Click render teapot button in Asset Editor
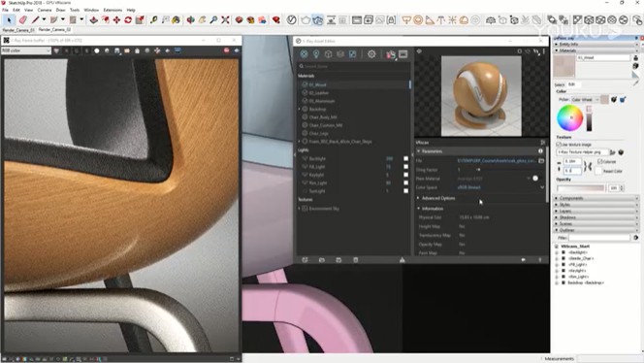 click(x=390, y=53)
